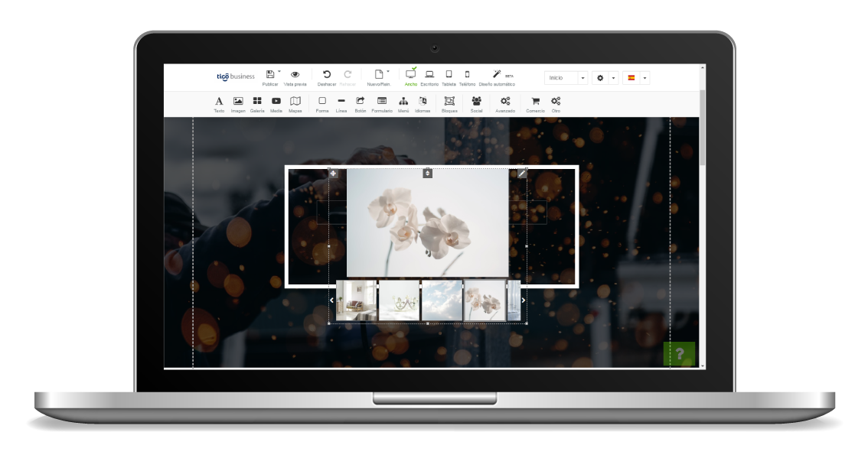
Task: Click the editor vertical scrollbar
Action: click(x=703, y=127)
